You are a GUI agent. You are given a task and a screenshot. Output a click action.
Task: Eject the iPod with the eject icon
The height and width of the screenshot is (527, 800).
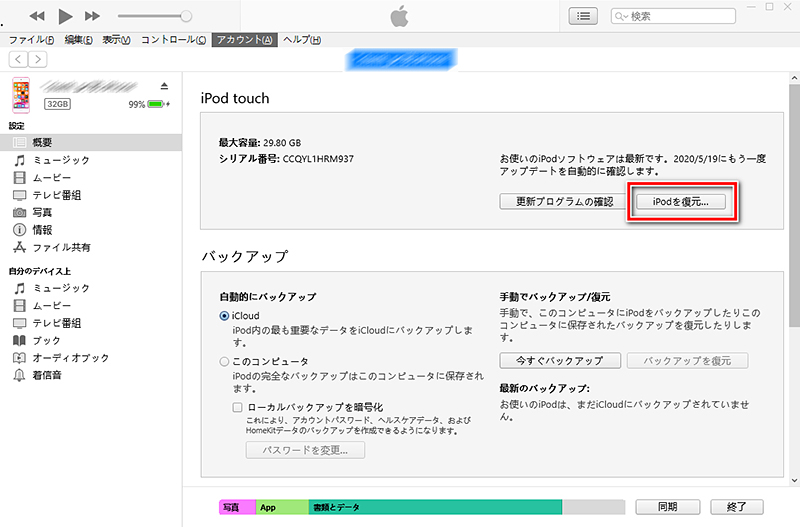pos(164,86)
